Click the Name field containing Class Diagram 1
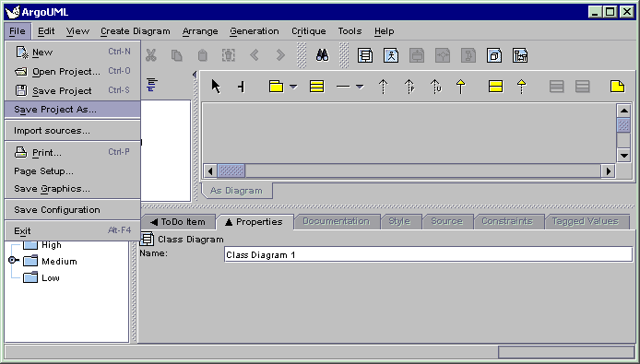The image size is (640, 364). [428, 254]
